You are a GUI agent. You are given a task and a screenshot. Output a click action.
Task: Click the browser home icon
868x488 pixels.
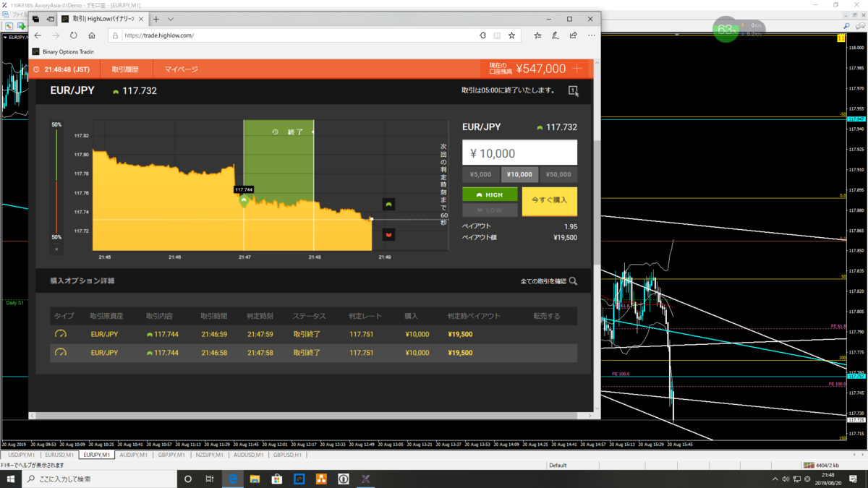(x=92, y=35)
